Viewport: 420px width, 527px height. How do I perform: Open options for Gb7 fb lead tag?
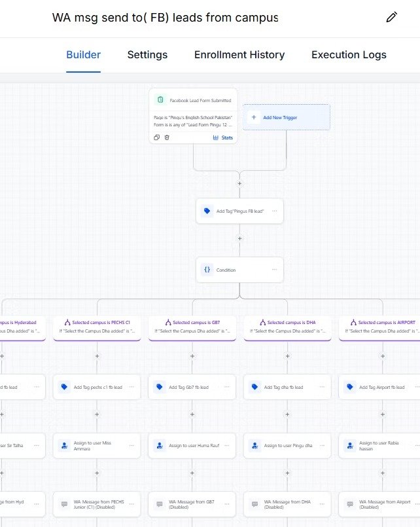(227, 387)
